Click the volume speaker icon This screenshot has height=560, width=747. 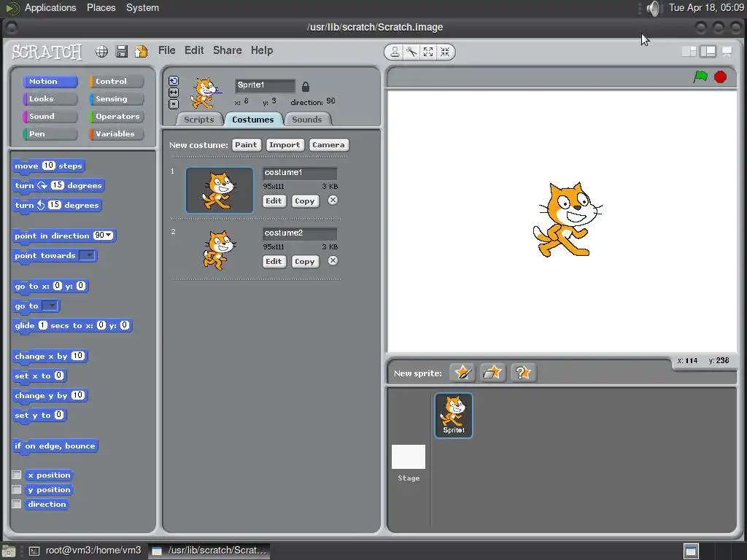(654, 8)
